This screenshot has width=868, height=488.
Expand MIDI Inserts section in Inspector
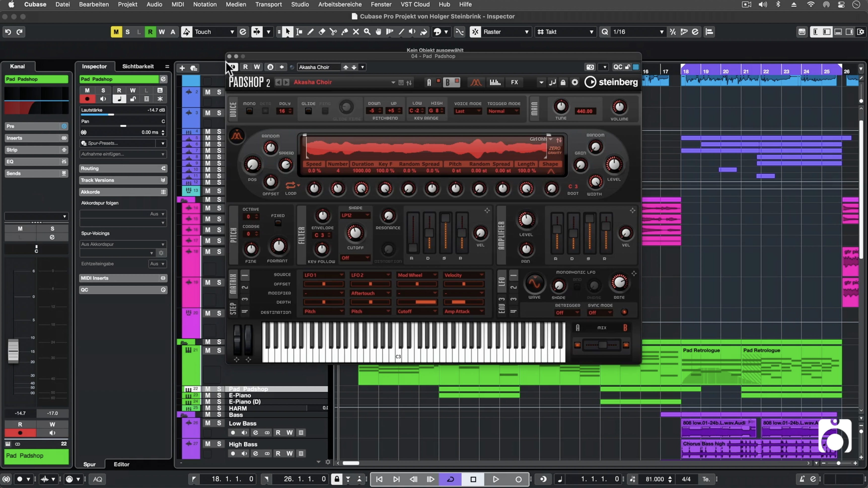(123, 278)
